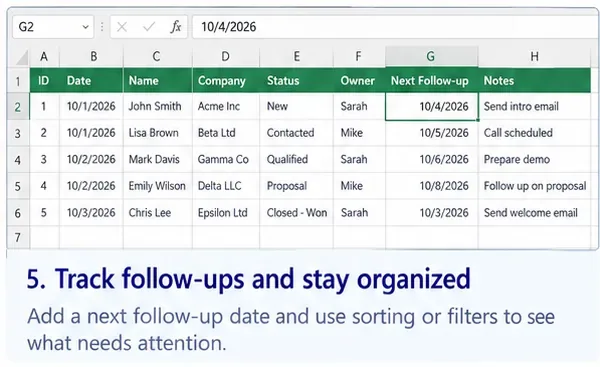Select row 1 header
Screen dimensions: 600x367
point(18,81)
